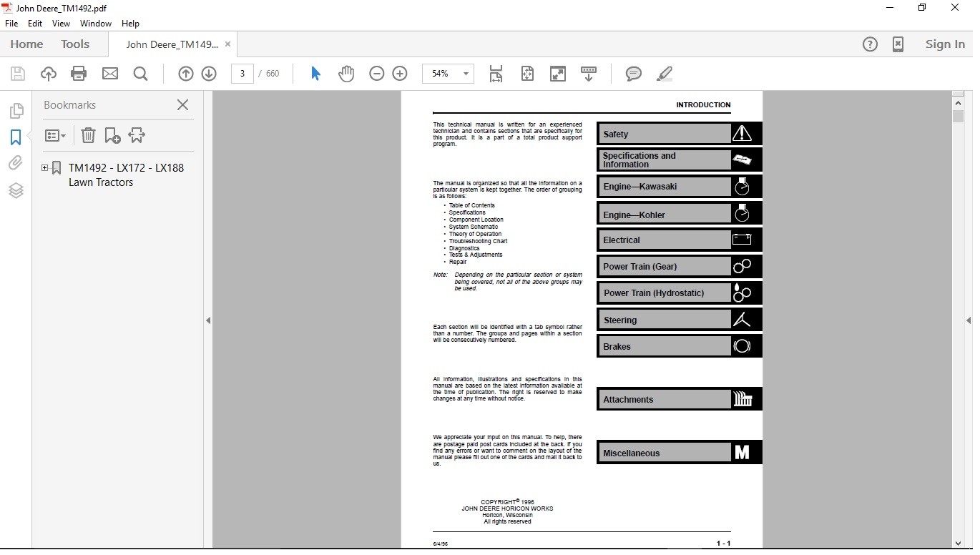Open the Help question mark icon

pyautogui.click(x=870, y=44)
